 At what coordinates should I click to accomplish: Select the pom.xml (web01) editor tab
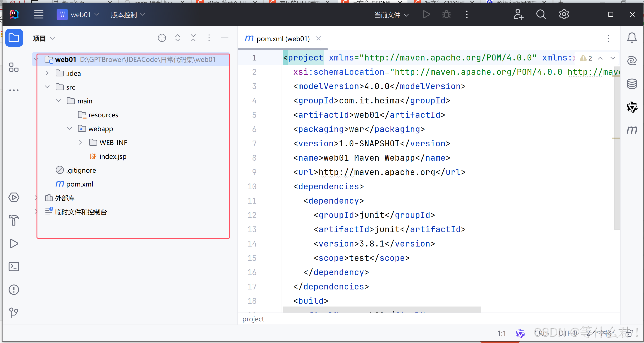coord(283,39)
